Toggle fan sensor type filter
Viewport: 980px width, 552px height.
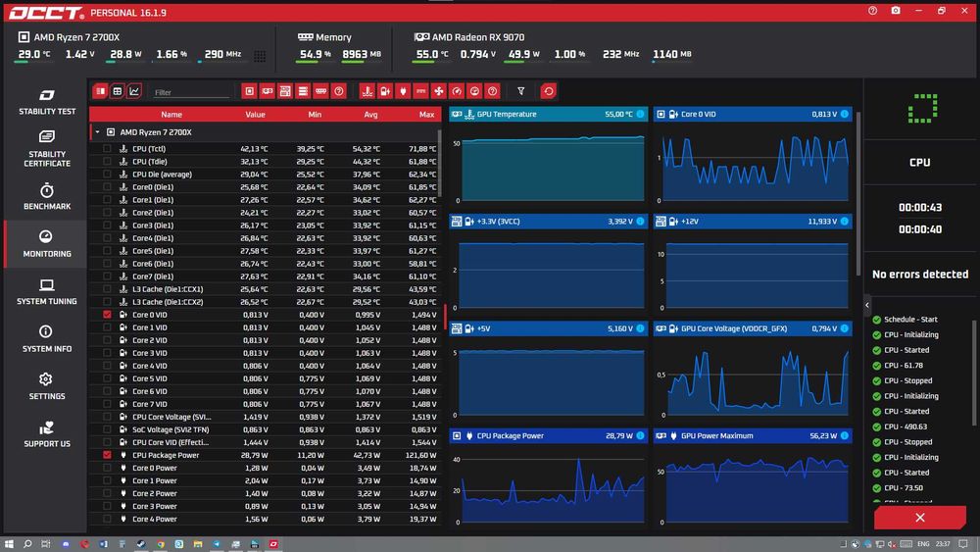439,91
